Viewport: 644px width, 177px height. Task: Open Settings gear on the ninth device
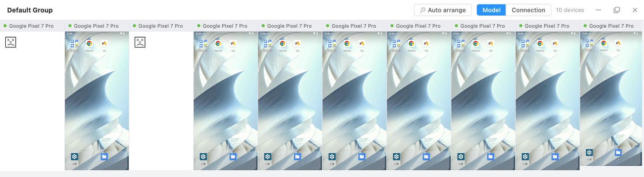tap(525, 156)
